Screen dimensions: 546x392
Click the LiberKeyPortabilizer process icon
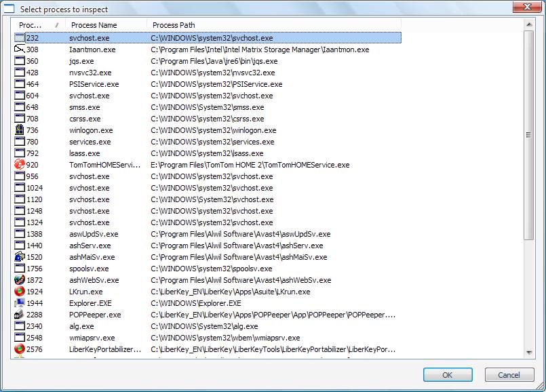click(x=20, y=349)
